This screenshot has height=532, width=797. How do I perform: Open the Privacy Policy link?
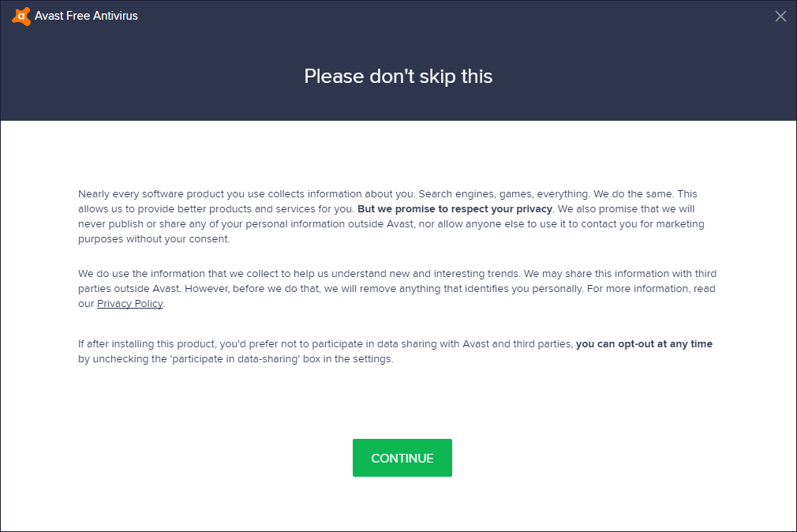(130, 304)
